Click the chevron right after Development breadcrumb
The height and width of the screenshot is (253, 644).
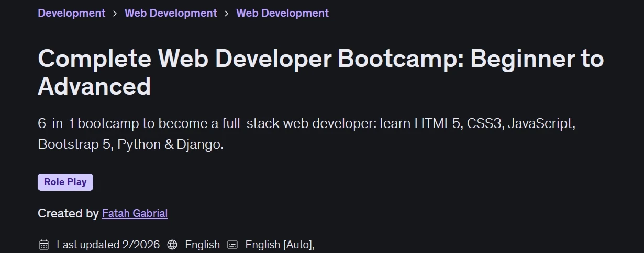click(x=115, y=13)
